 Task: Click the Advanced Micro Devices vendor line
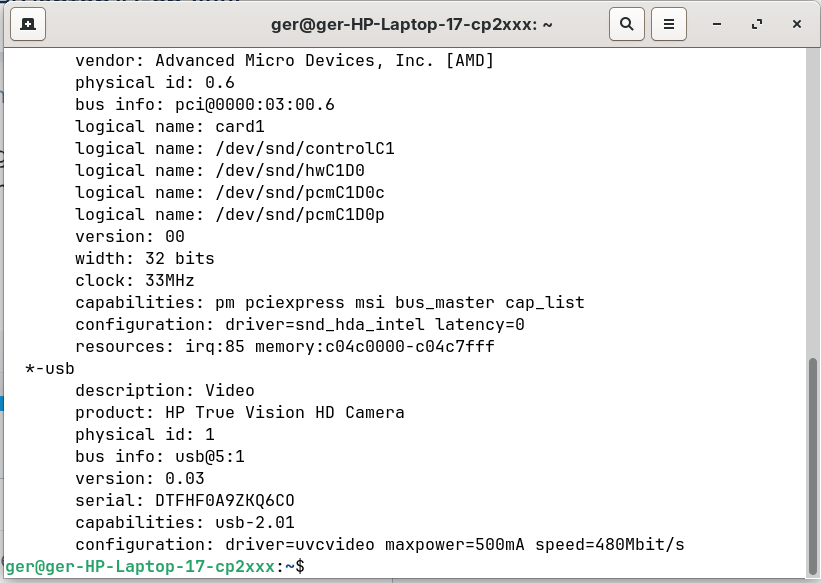285,61
